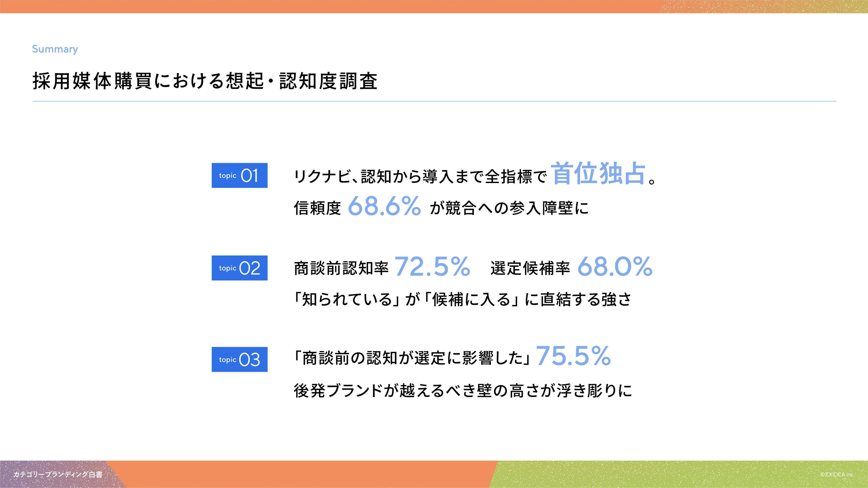Click the slide title 採用媒体購買における想起・認知度調査
This screenshot has width=868, height=488.
pos(205,81)
